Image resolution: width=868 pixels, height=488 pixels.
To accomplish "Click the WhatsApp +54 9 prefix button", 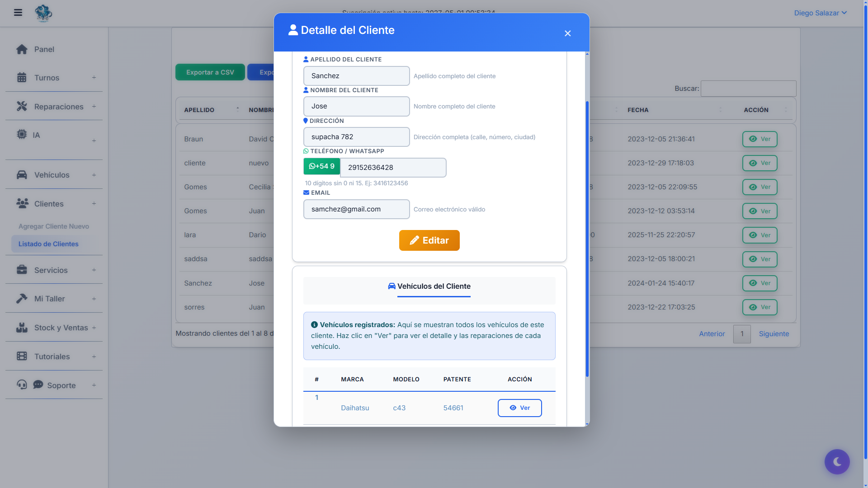I will tap(321, 166).
